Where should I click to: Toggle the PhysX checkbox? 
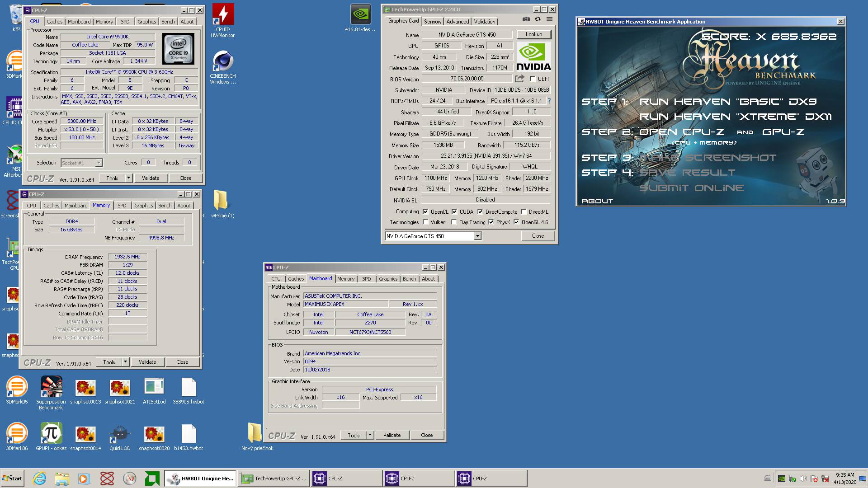coord(491,222)
